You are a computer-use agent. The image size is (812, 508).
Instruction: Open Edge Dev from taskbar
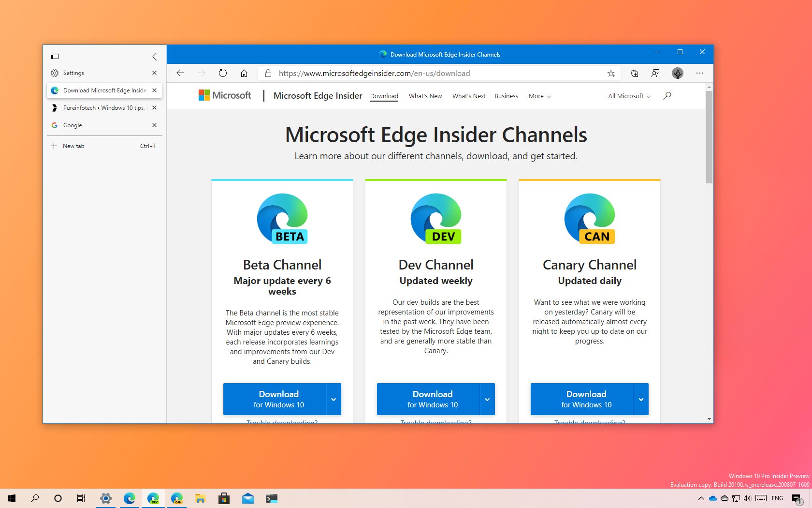coord(153,498)
